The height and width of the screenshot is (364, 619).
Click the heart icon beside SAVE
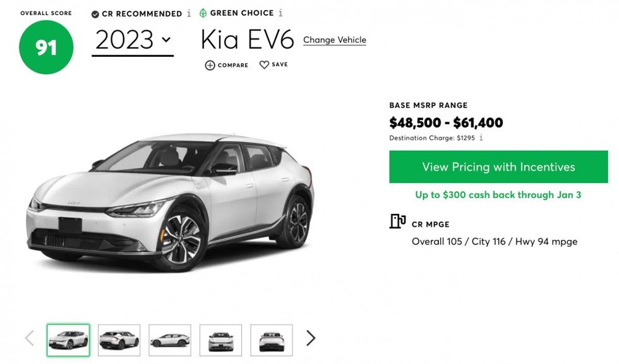(263, 64)
